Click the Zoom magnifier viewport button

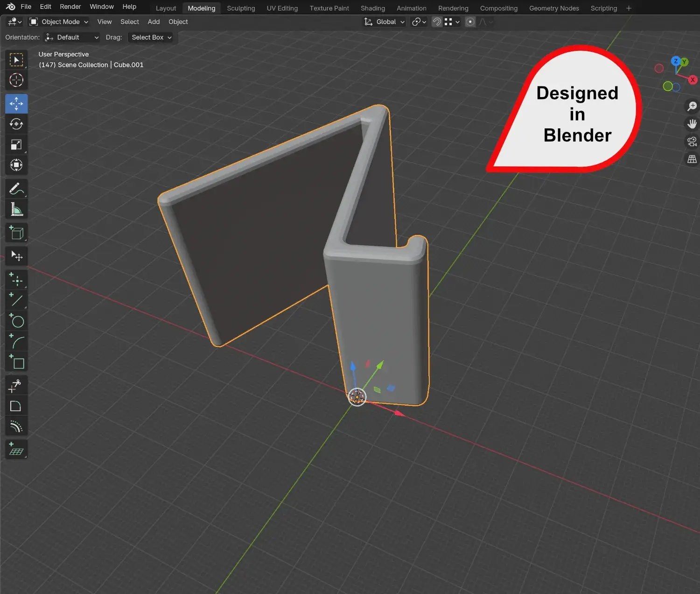pos(692,106)
